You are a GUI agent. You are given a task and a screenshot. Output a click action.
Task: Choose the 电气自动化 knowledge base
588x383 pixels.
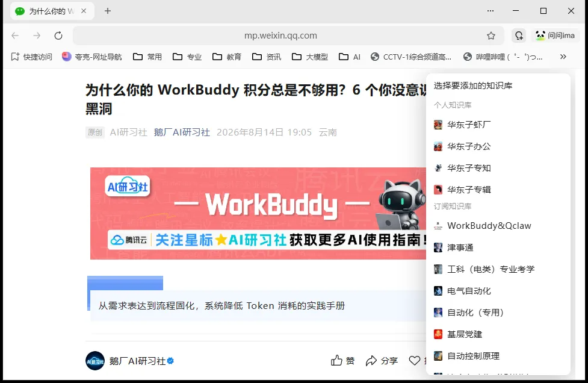[x=498, y=291]
